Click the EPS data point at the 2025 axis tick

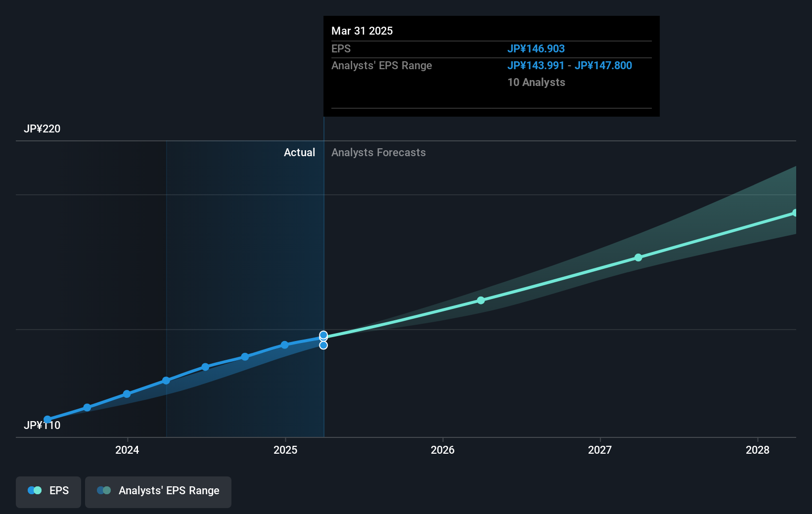tap(285, 345)
